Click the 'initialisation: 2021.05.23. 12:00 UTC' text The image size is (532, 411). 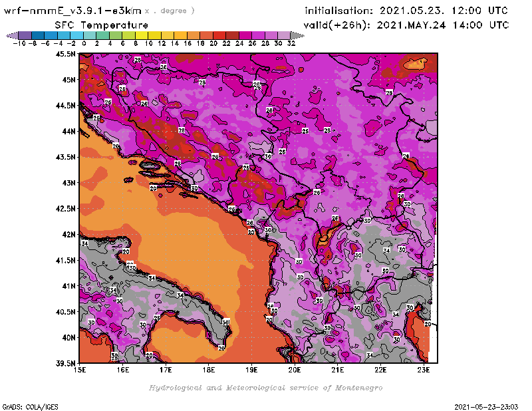coord(406,11)
